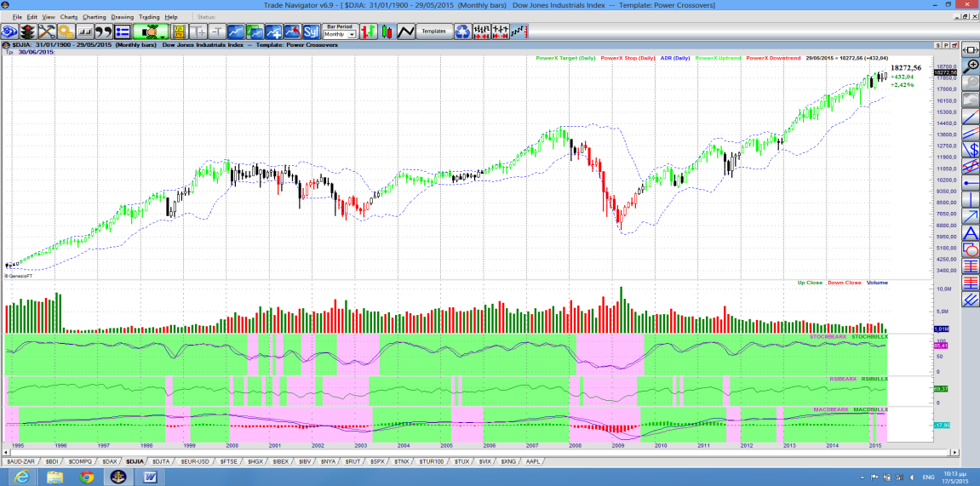The image size is (980, 486).
Task: Open the hammer and wrench tools icon
Action: (47, 31)
